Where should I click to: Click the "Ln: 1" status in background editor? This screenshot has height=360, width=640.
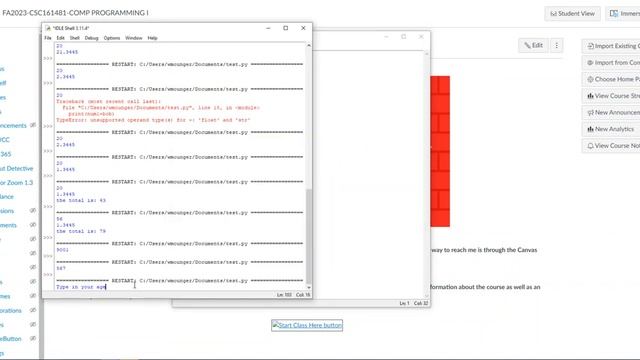[x=404, y=303]
